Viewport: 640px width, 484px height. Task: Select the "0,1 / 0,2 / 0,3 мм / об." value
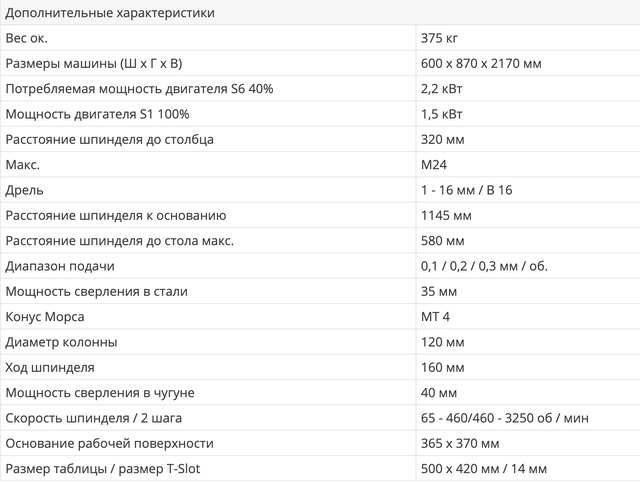point(485,266)
